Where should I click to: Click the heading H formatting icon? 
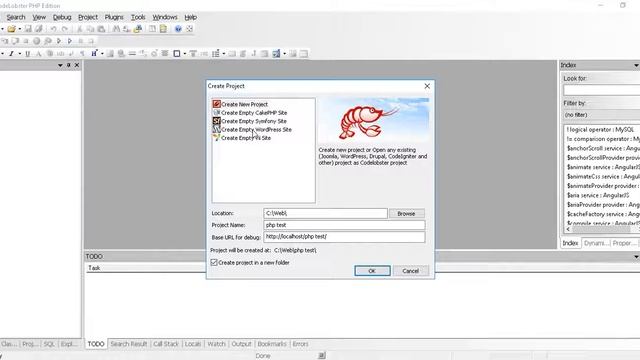94,53
